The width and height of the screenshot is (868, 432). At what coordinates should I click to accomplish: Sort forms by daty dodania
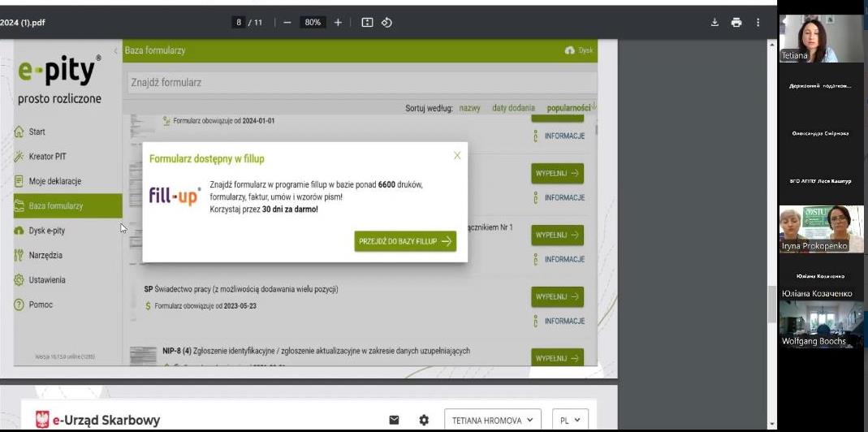click(513, 109)
